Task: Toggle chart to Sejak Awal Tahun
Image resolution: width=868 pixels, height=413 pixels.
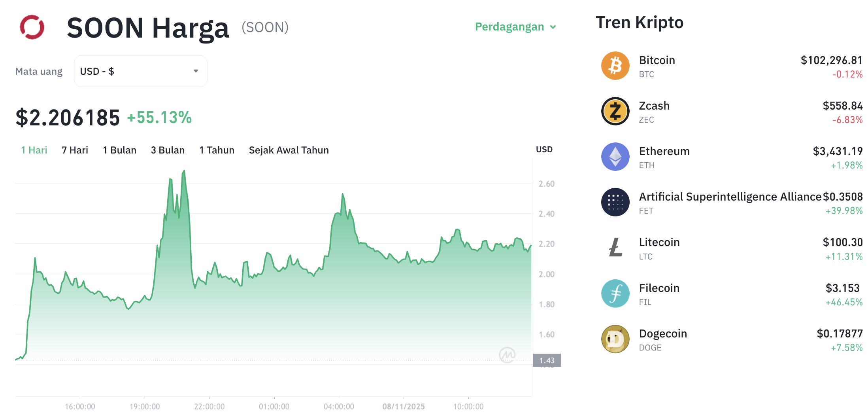Action: [x=288, y=150]
